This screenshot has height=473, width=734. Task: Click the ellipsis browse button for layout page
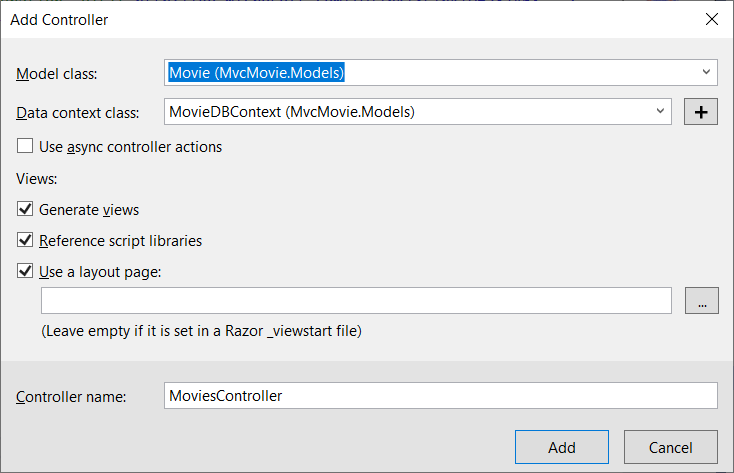coord(701,300)
